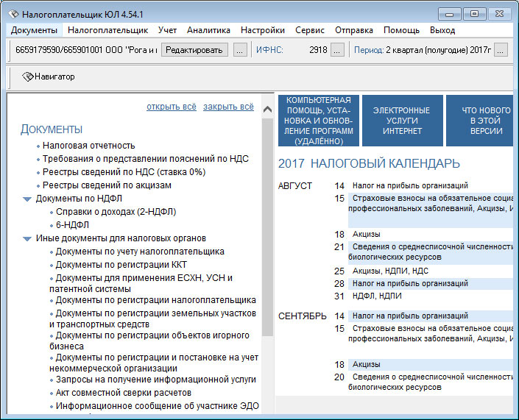Click the navigator vertical scrollbar thumb
Image resolution: width=519 pixels, height=420 pixels.
pos(267,227)
